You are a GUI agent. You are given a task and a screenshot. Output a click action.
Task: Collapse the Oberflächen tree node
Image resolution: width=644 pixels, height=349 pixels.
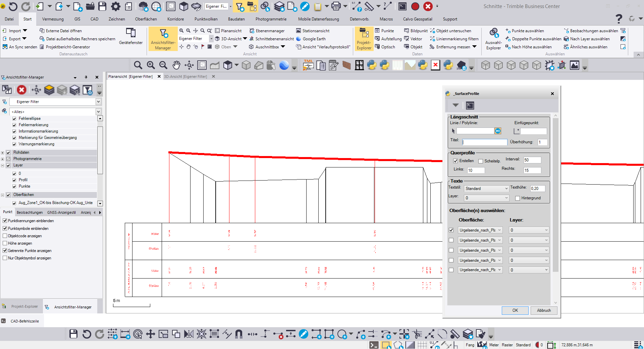[x=3, y=195]
